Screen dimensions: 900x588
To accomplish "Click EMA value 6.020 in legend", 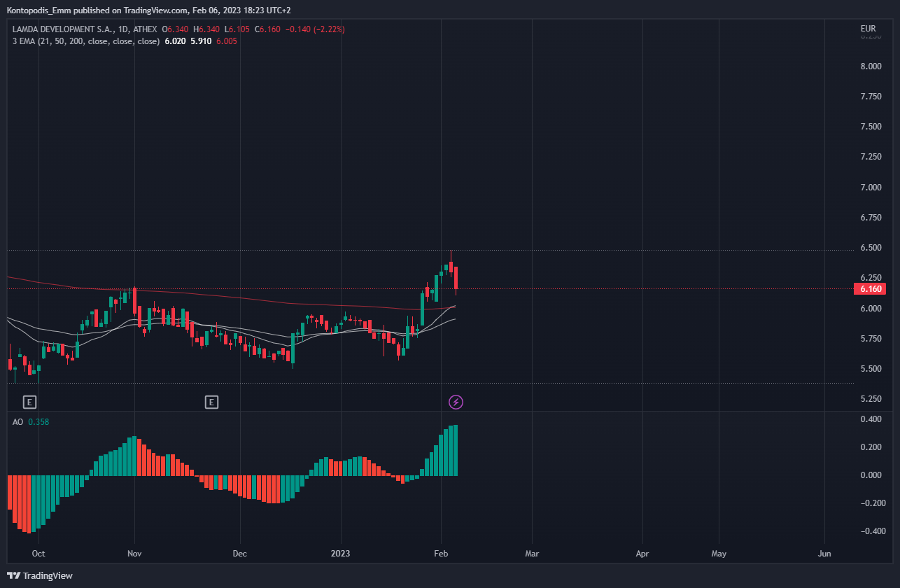I will tap(176, 41).
